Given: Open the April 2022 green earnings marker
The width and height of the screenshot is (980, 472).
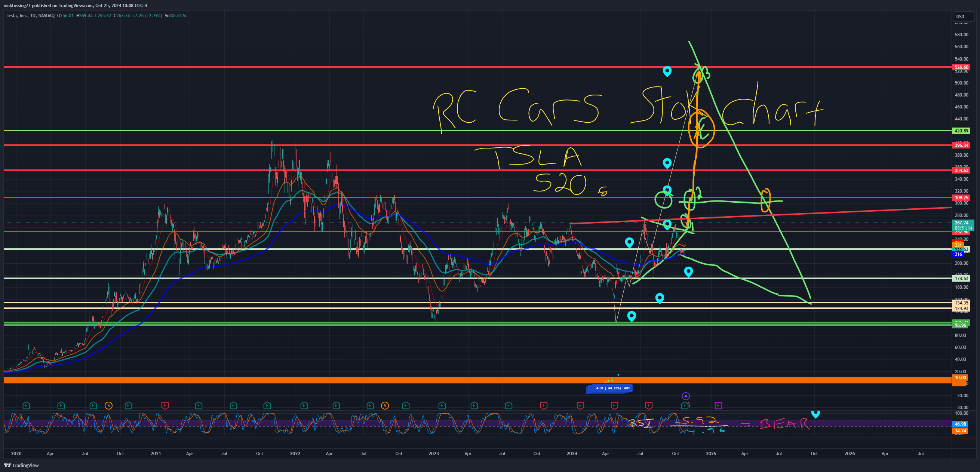Looking at the screenshot, I should 336,406.
